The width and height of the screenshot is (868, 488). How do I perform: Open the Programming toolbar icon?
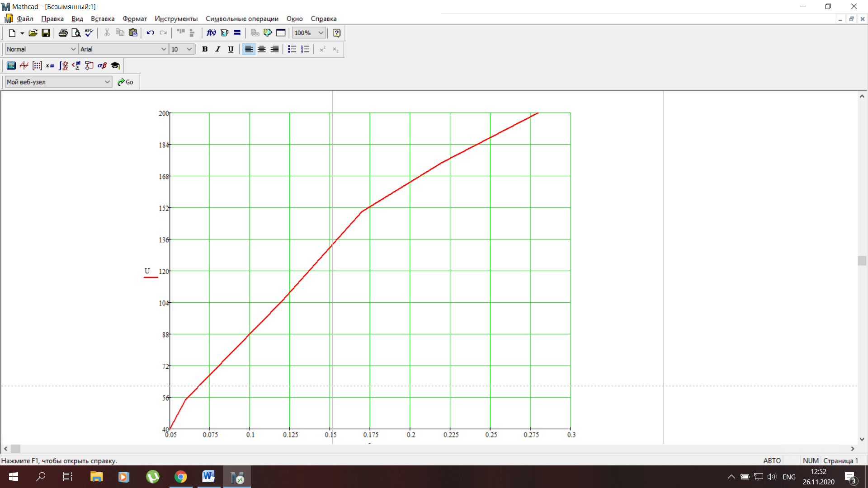[x=89, y=66]
